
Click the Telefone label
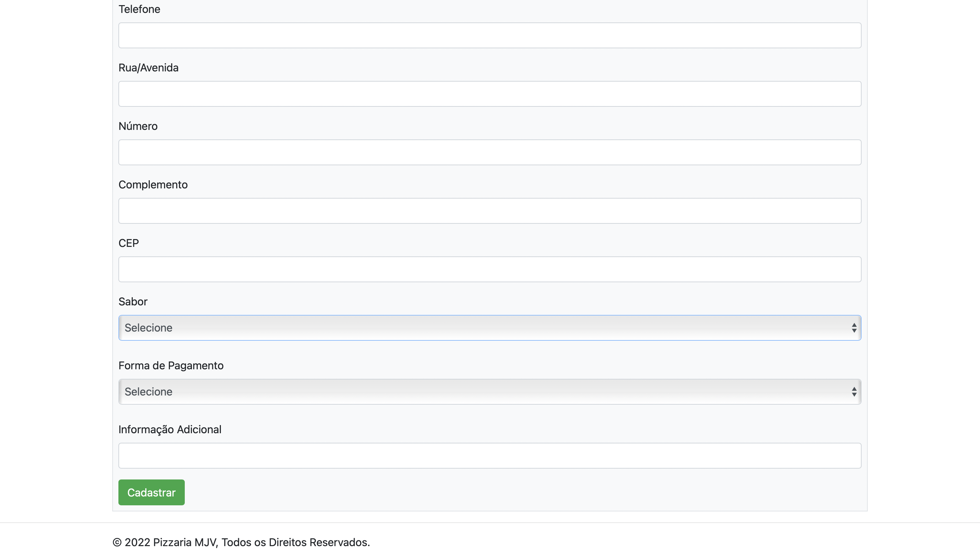coord(140,9)
